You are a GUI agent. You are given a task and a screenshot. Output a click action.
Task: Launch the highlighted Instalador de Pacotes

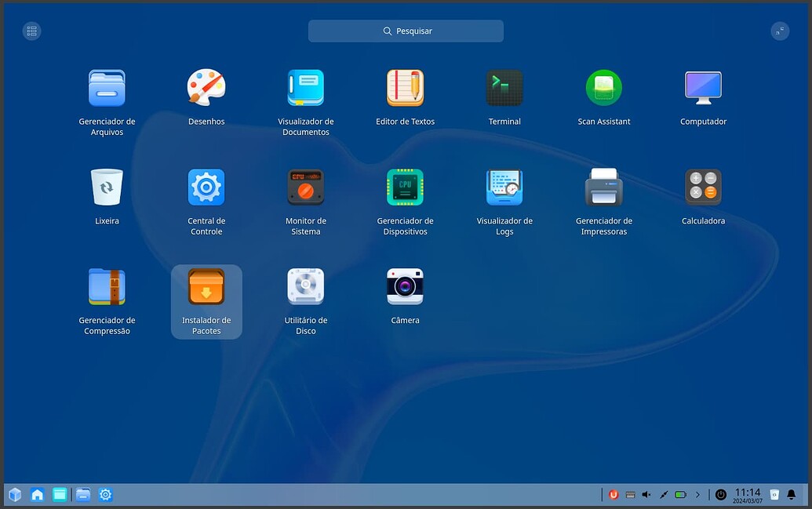click(206, 286)
